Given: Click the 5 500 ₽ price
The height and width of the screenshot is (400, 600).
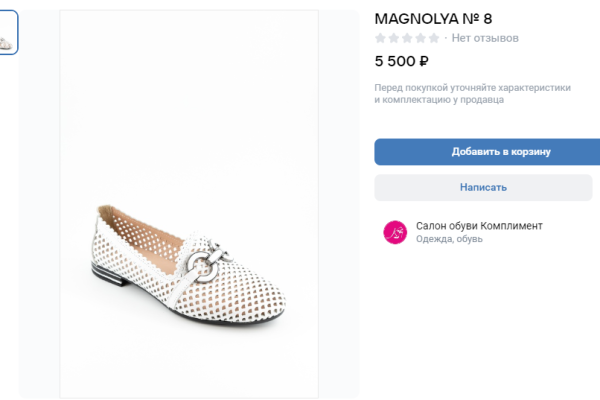Looking at the screenshot, I should (401, 60).
